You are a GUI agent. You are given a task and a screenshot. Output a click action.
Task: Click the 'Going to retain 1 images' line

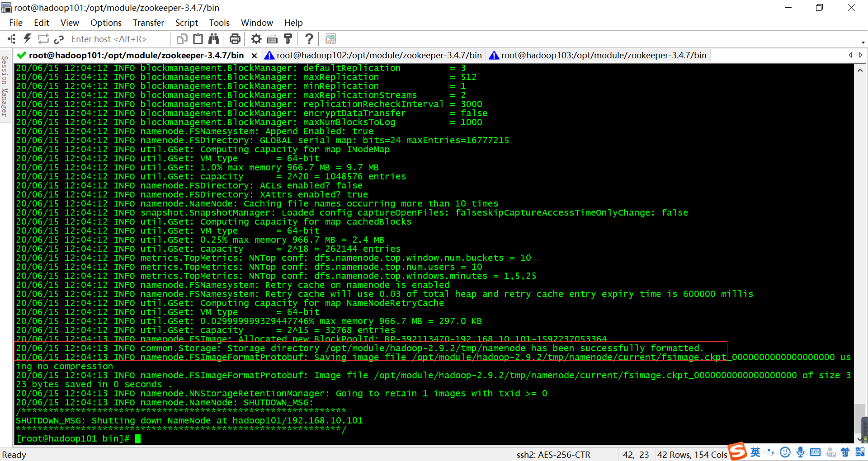tap(282, 393)
